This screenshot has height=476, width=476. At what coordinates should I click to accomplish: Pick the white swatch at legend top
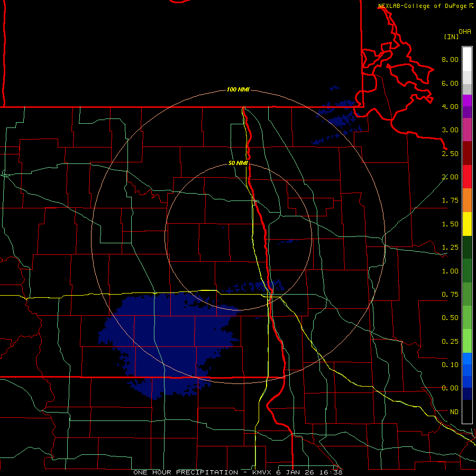click(x=467, y=59)
